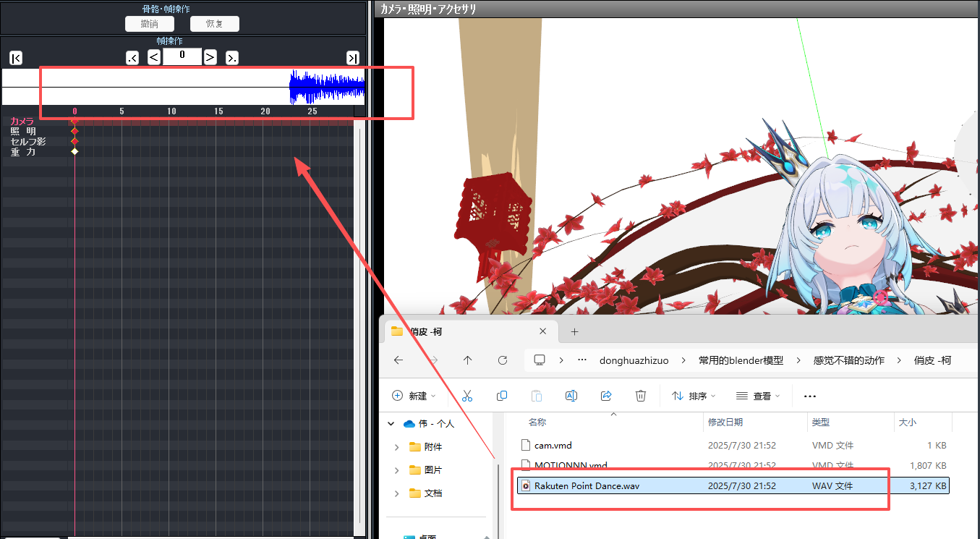Click the frame number input field
This screenshot has width=980, height=539.
tap(182, 56)
